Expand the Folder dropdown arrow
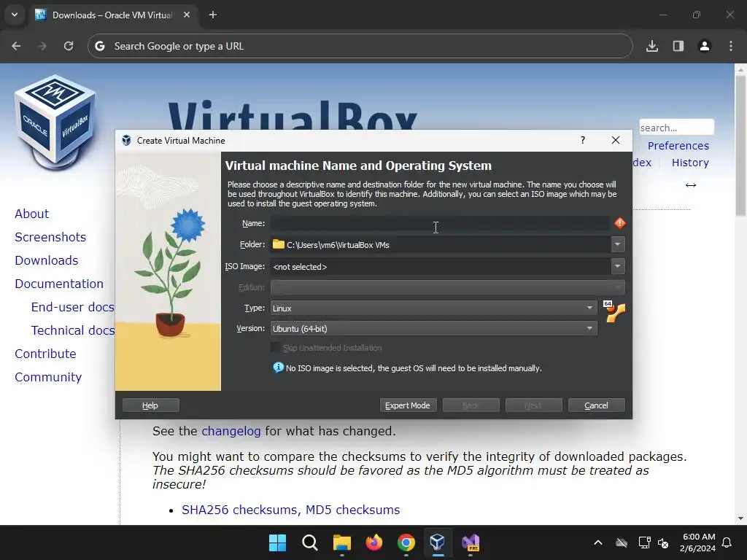Viewport: 747px width, 560px height. (x=617, y=244)
